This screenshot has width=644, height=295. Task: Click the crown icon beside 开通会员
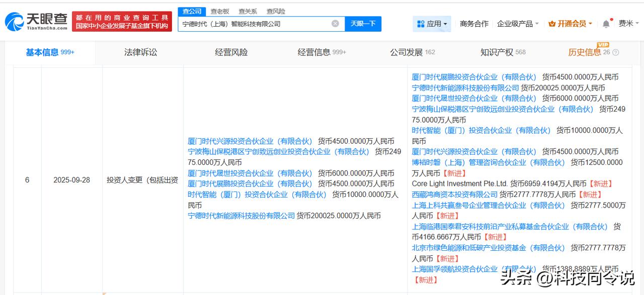tap(552, 24)
